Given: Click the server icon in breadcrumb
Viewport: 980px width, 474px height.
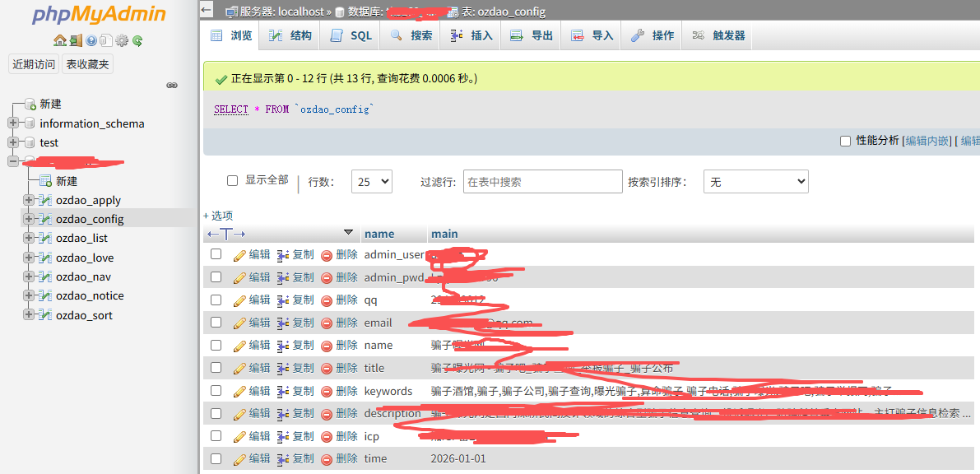Looking at the screenshot, I should pyautogui.click(x=231, y=12).
